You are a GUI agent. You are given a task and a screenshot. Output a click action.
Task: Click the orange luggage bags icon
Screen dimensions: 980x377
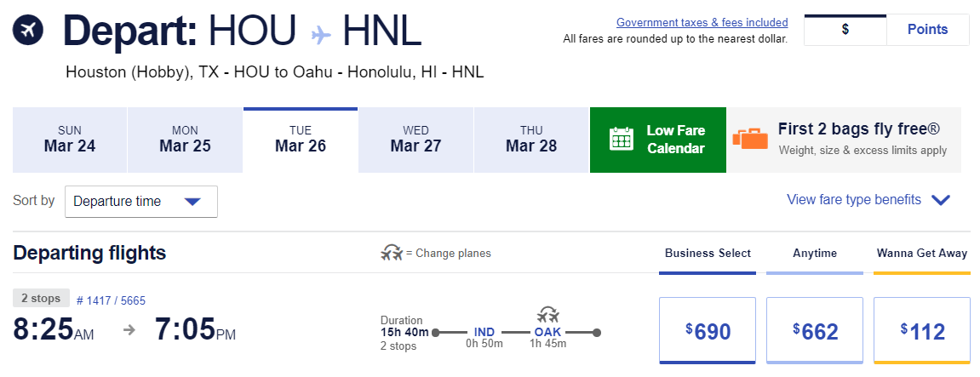tap(749, 140)
